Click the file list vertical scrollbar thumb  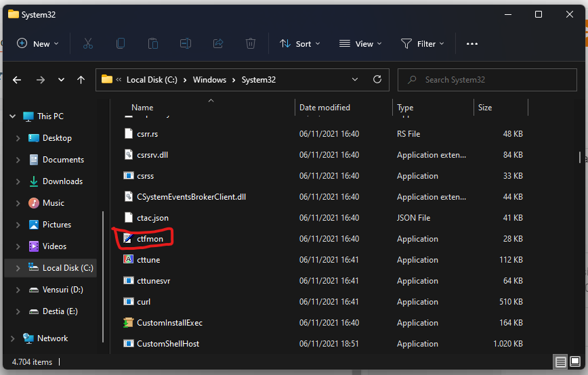(x=580, y=157)
